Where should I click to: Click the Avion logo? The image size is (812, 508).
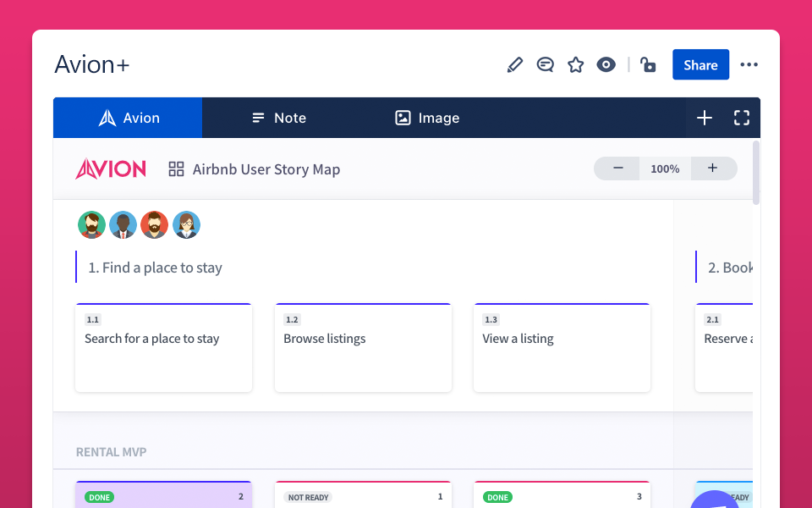[x=111, y=169]
